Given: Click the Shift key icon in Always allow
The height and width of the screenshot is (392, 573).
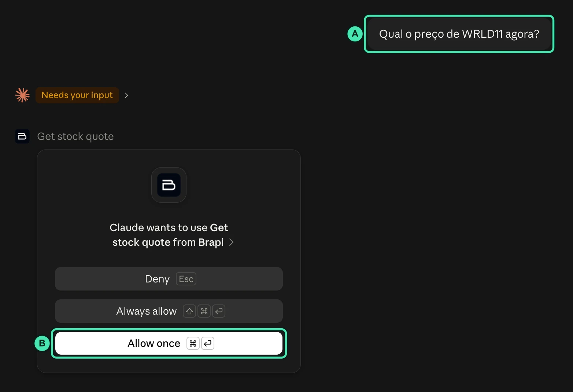Looking at the screenshot, I should click(x=189, y=311).
